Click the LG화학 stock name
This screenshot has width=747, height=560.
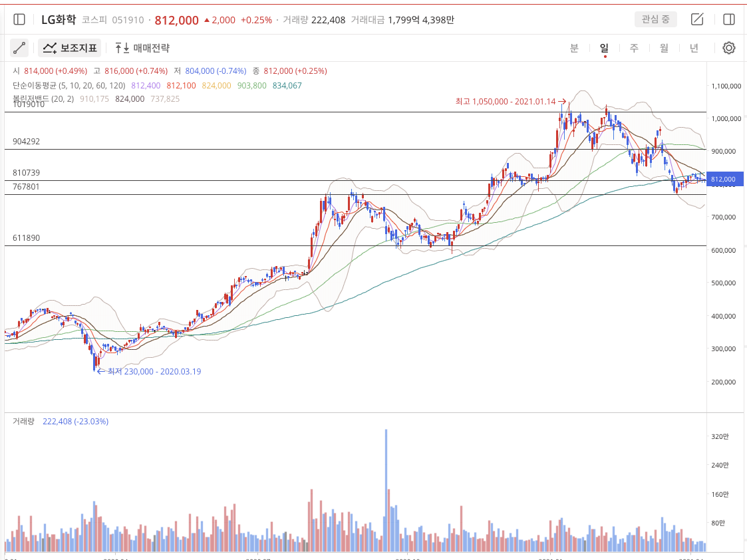click(58, 19)
